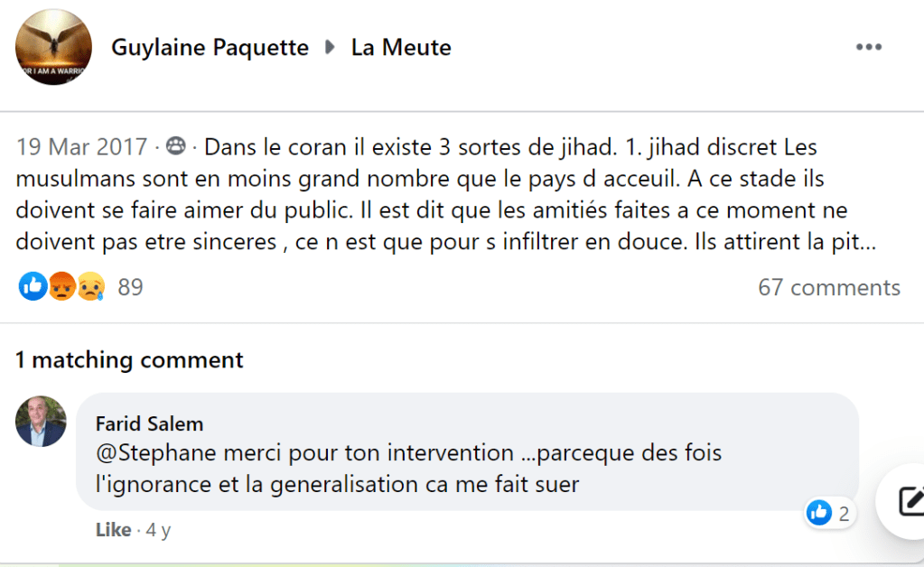Open the three-dots post options menu

(868, 48)
